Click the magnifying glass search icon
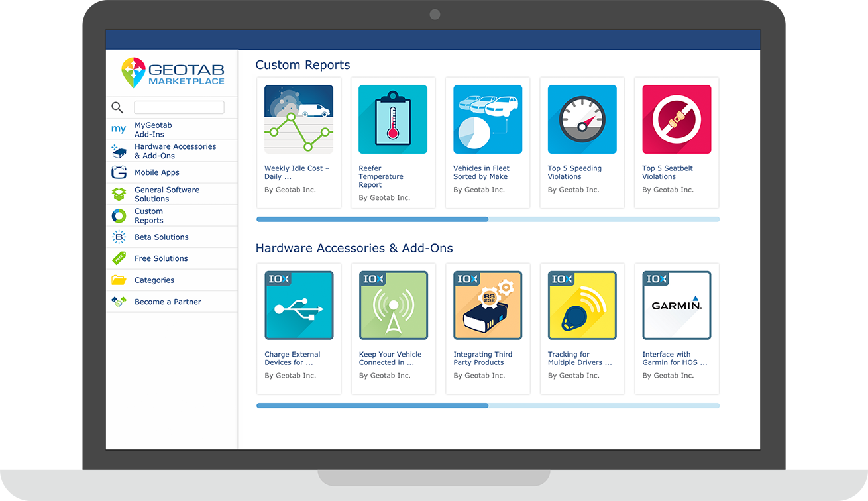The image size is (868, 501). pos(117,107)
